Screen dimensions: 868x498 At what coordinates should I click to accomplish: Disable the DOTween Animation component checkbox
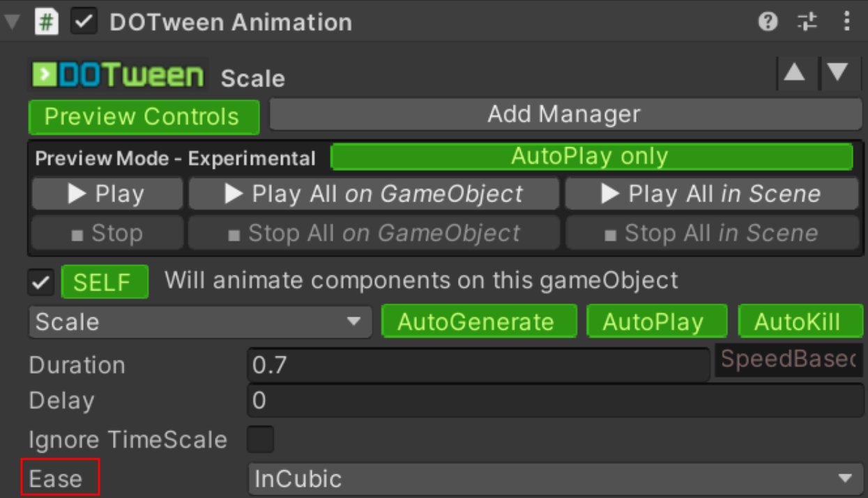coord(84,22)
